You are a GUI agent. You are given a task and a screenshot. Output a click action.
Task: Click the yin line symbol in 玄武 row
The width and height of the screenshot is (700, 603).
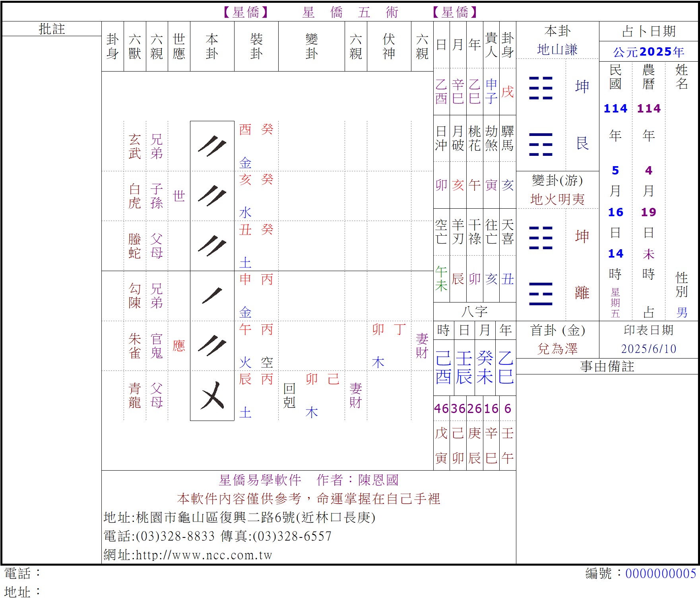click(212, 146)
